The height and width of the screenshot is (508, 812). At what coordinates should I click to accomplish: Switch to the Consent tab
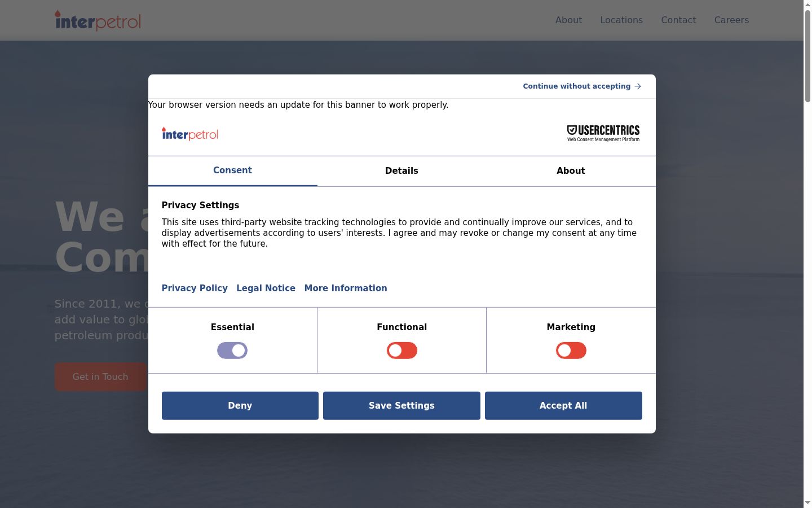tap(232, 170)
